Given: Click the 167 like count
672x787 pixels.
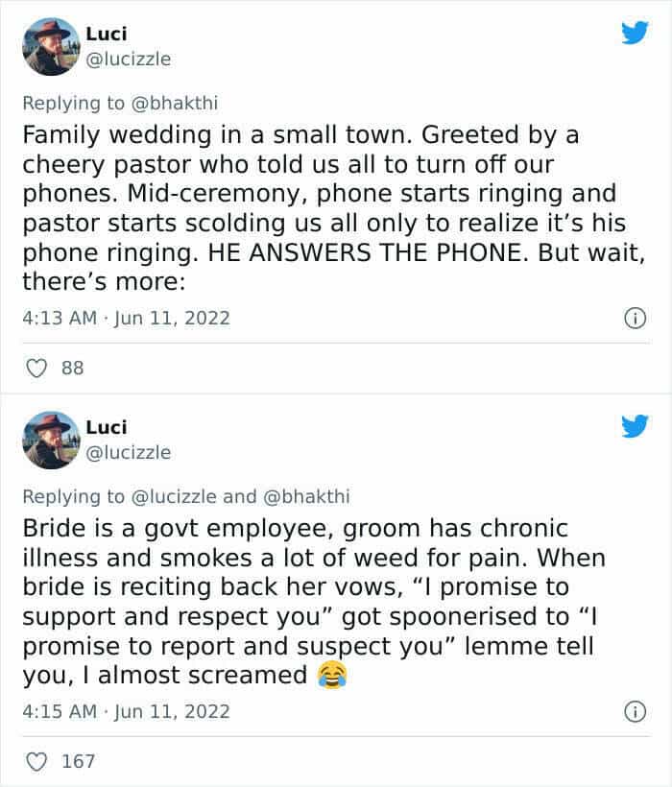Looking at the screenshot, I should [x=78, y=762].
